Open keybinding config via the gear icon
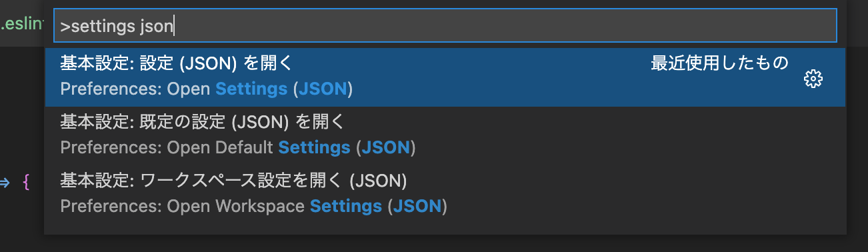The width and height of the screenshot is (868, 252). pos(813,79)
